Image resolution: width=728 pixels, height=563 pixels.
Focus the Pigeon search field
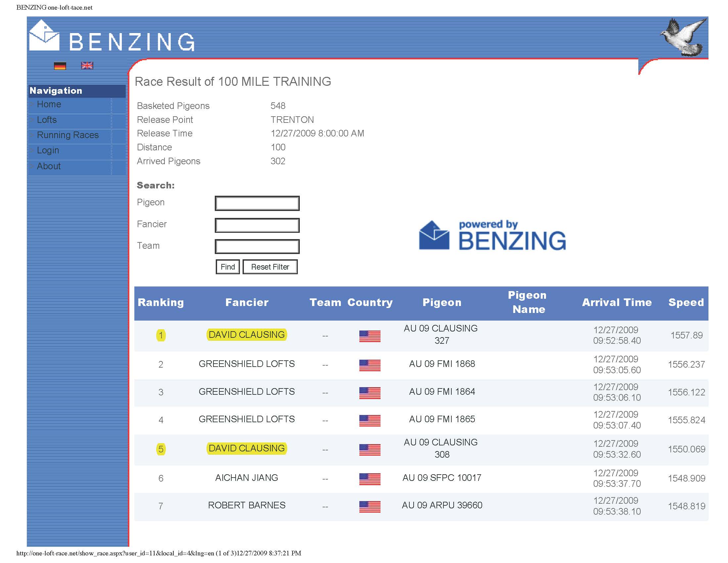click(257, 203)
